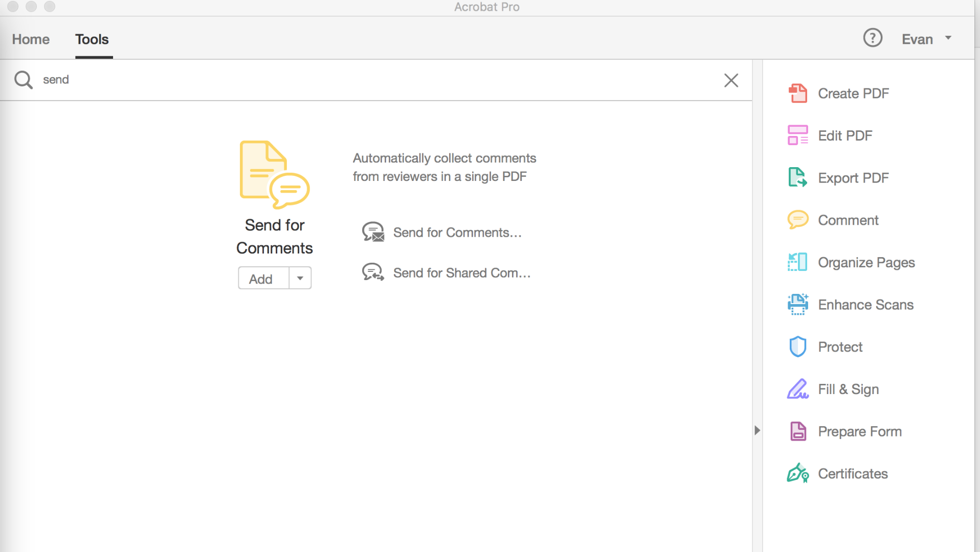Open the Enhance Scans icon
Viewport: 980px width, 552px height.
797,305
